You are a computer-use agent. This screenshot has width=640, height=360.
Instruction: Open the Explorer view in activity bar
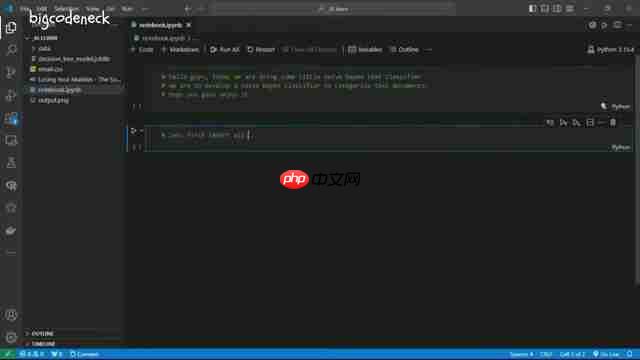point(11,27)
